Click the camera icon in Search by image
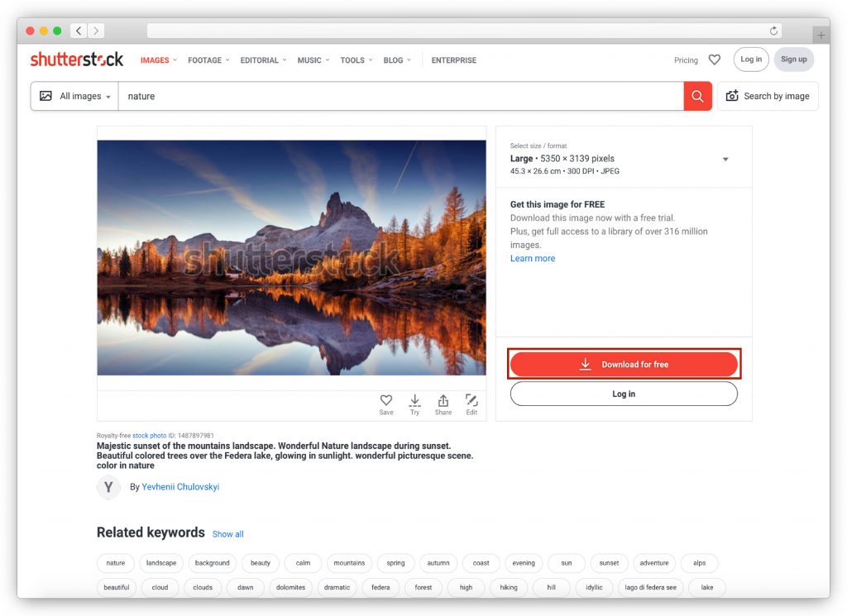This screenshot has height=616, width=847. (732, 96)
